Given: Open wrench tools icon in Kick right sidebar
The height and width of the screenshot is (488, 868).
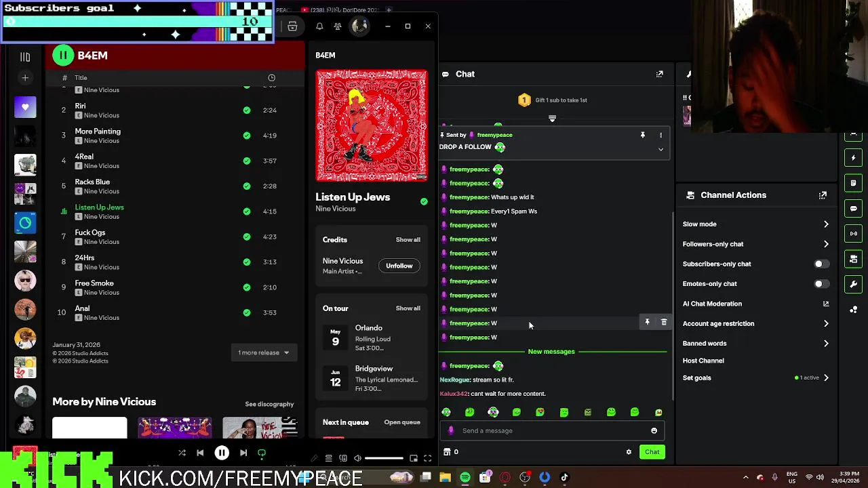Looking at the screenshot, I should tap(853, 284).
